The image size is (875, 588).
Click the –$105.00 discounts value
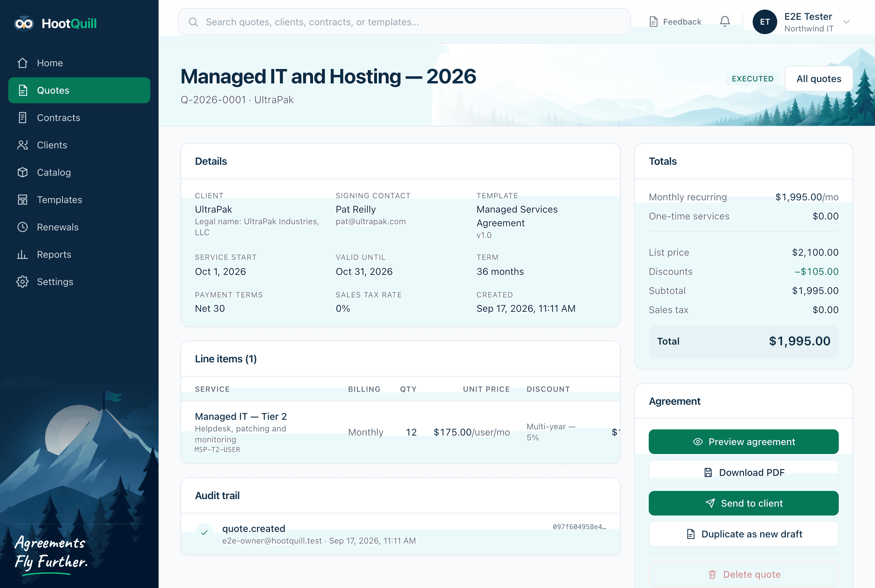(817, 271)
